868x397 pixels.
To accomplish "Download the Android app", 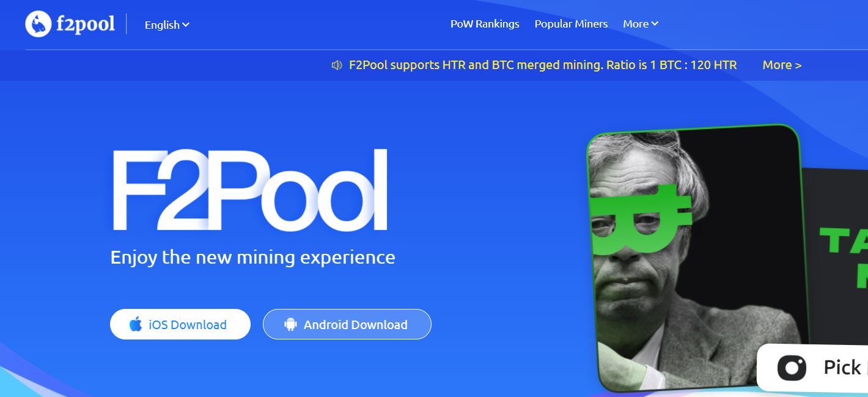I will 347,324.
